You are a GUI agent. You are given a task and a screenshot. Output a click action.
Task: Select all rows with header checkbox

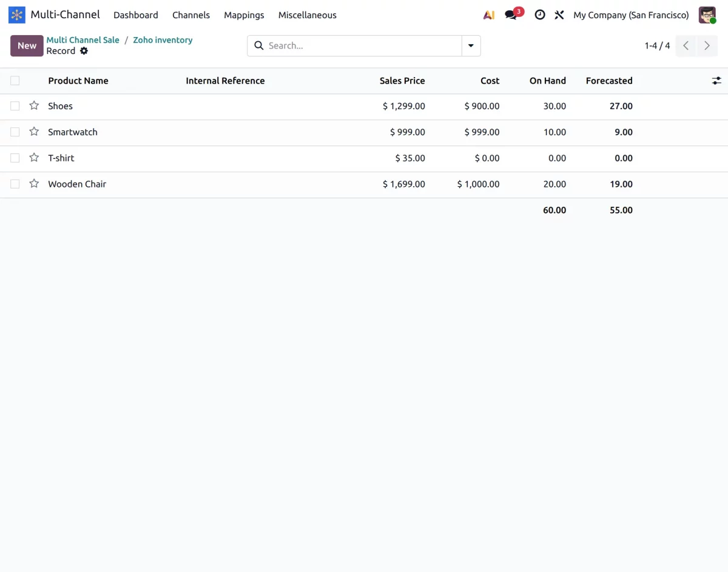click(x=15, y=81)
